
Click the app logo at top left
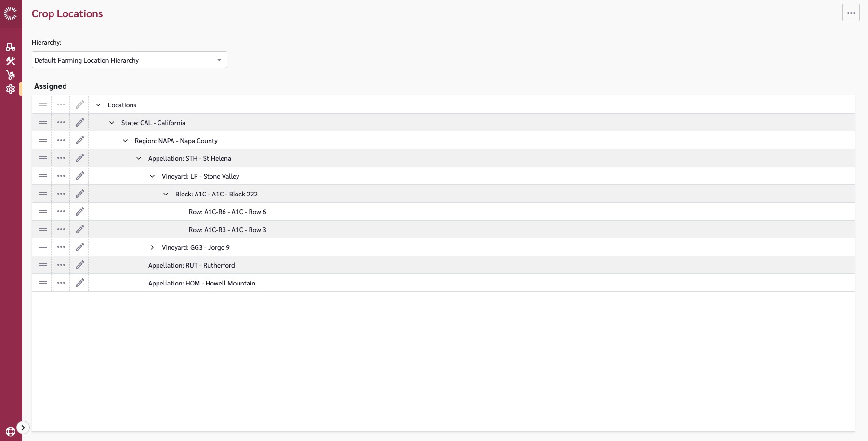(x=11, y=13)
